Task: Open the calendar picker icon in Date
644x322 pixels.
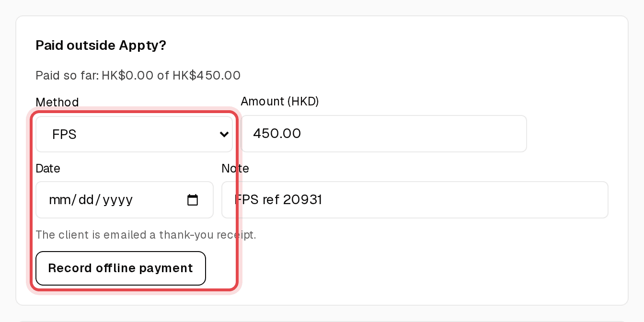Action: 193,200
